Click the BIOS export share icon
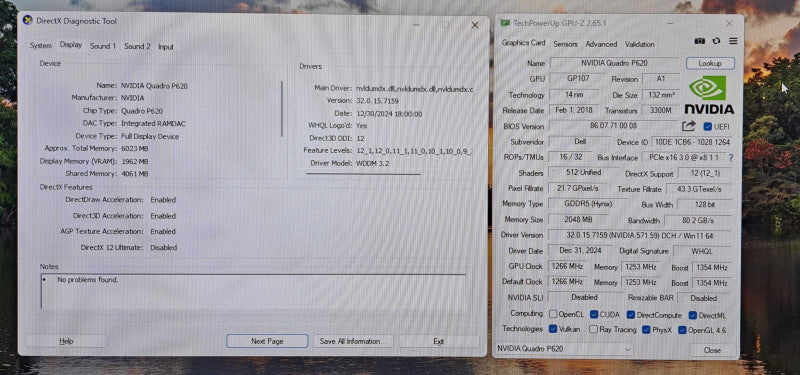This screenshot has width=800, height=375. [689, 126]
